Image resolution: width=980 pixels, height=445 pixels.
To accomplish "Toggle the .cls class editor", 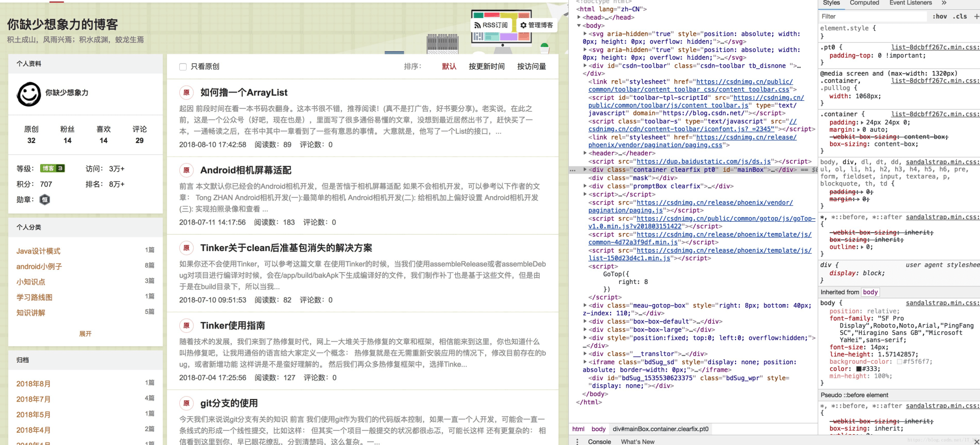I will 960,17.
